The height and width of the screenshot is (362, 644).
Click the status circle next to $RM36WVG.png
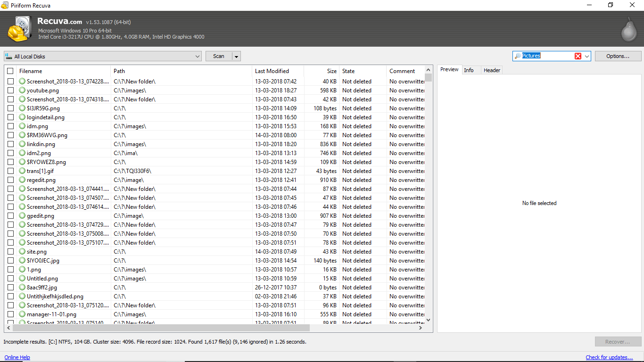click(22, 135)
